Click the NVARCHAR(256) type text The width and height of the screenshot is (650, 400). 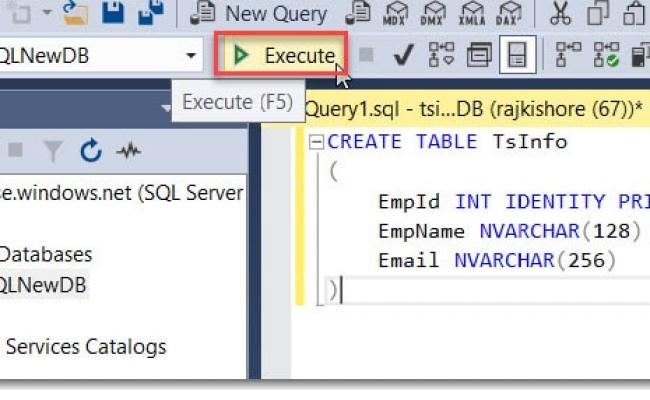pos(535,261)
